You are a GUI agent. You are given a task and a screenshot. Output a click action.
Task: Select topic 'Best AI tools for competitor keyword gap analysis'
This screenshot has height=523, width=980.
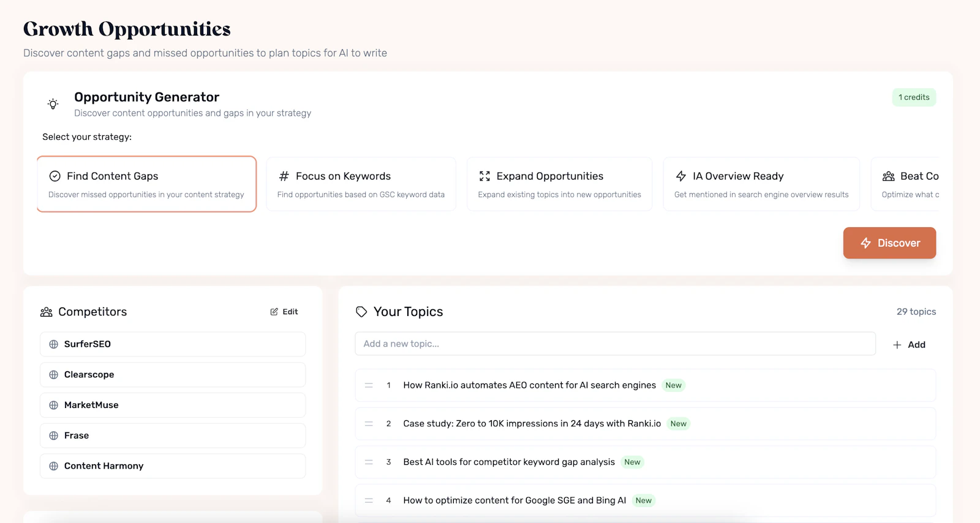click(x=646, y=462)
